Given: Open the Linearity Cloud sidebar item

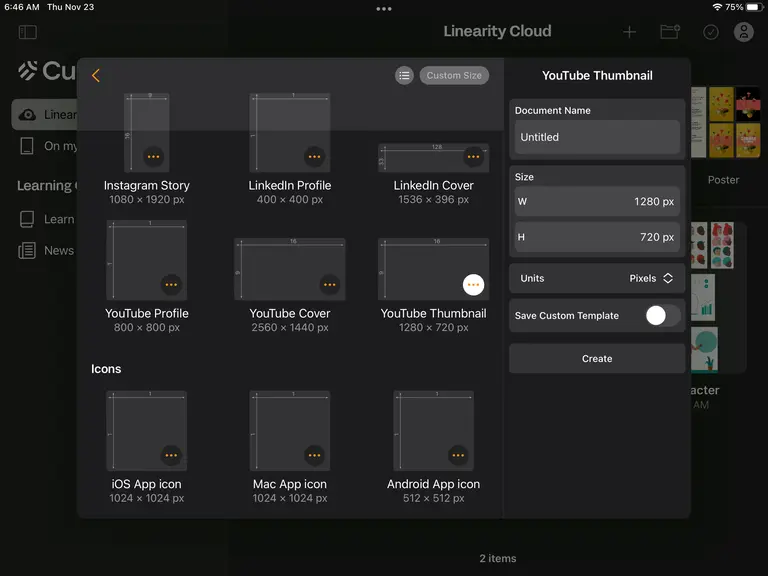Looking at the screenshot, I should [45, 115].
